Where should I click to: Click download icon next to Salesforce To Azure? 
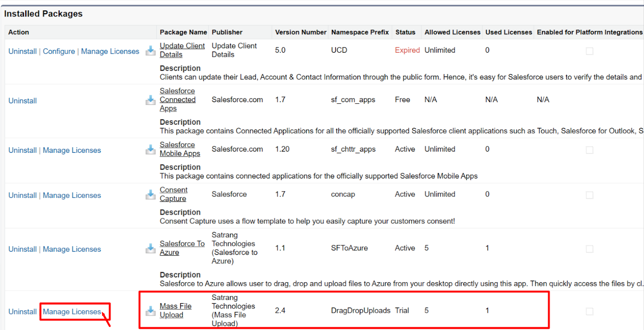(151, 248)
